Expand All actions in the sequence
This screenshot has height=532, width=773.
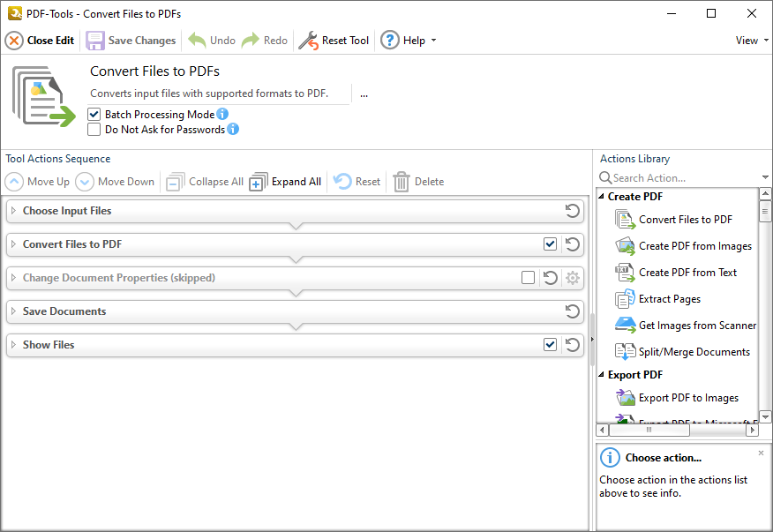point(285,182)
